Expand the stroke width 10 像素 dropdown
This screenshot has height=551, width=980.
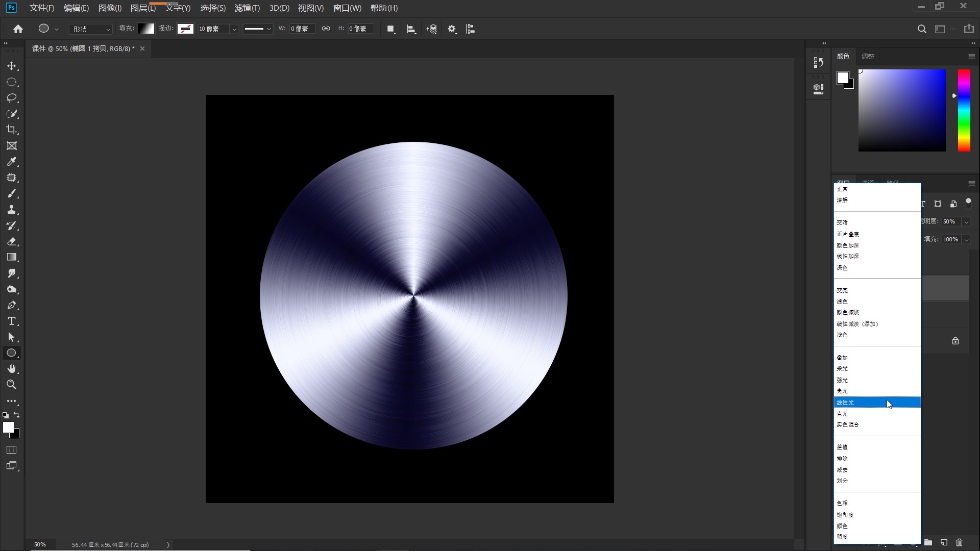(234, 29)
